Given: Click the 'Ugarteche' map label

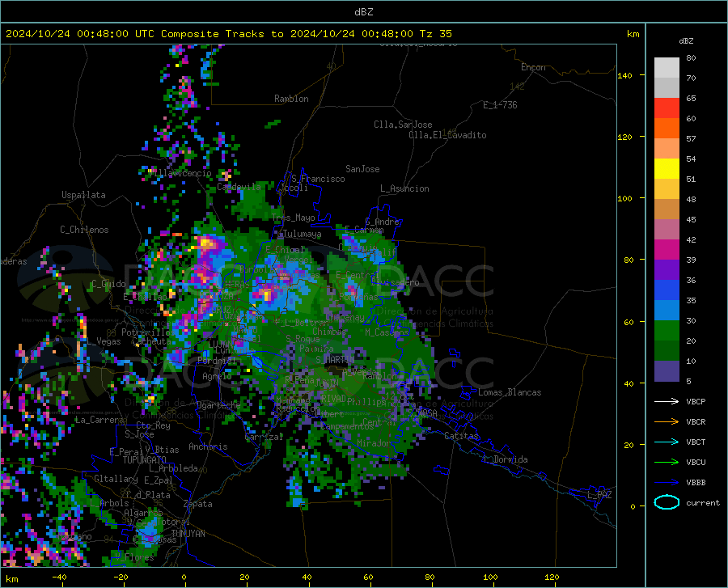Looking at the screenshot, I should coord(218,404).
